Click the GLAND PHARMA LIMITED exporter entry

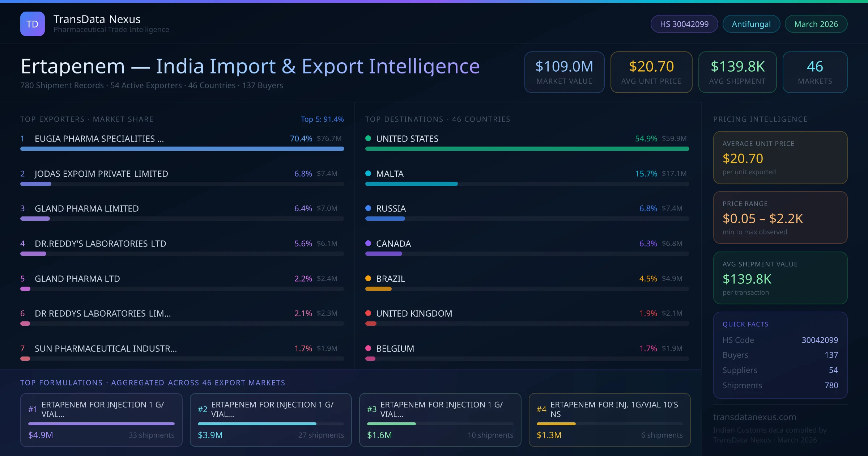[x=86, y=208]
